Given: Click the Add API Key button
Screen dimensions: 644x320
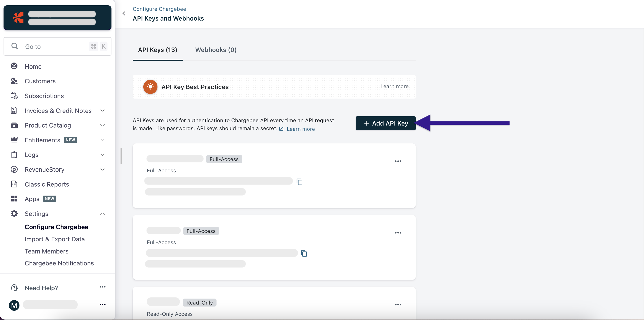Looking at the screenshot, I should pos(385,123).
